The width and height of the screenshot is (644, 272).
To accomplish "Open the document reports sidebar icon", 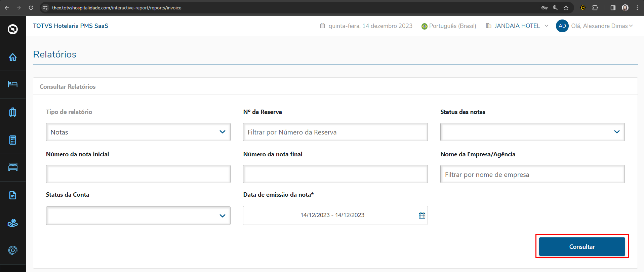I will pos(13,195).
